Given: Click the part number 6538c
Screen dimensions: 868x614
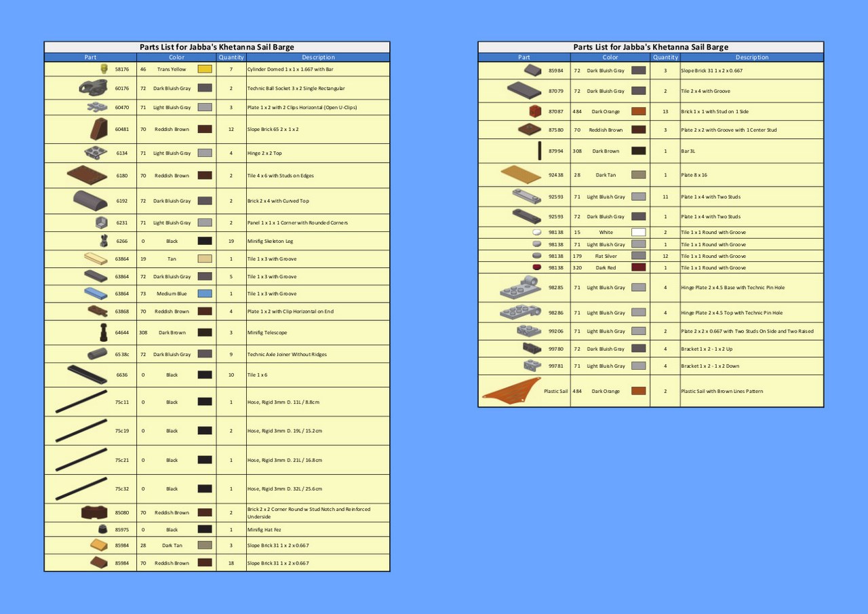Looking at the screenshot, I should pyautogui.click(x=122, y=354).
